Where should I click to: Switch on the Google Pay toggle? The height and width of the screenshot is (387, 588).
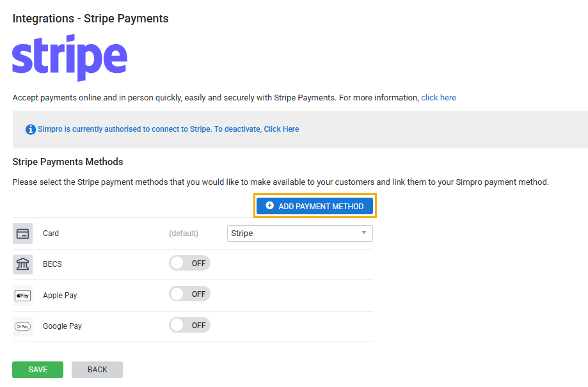click(189, 325)
